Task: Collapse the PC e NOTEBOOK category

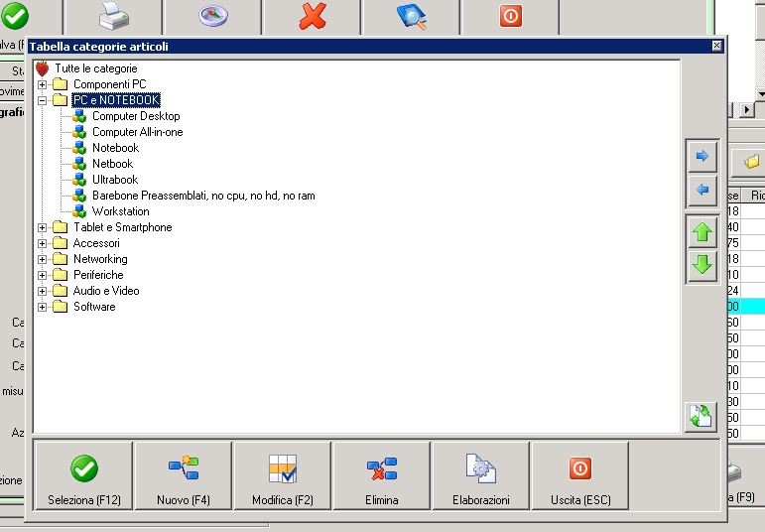Action: coord(43,100)
